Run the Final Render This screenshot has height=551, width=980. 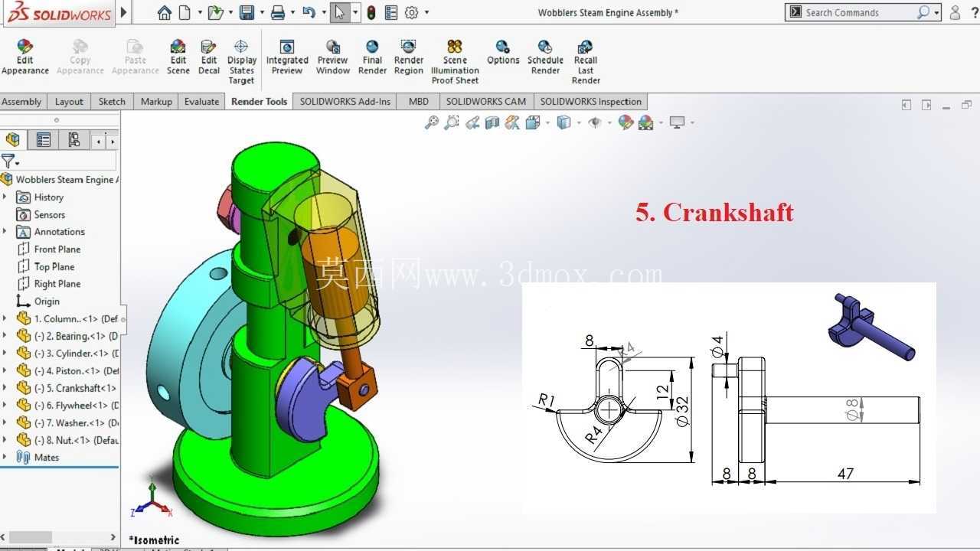tap(372, 57)
